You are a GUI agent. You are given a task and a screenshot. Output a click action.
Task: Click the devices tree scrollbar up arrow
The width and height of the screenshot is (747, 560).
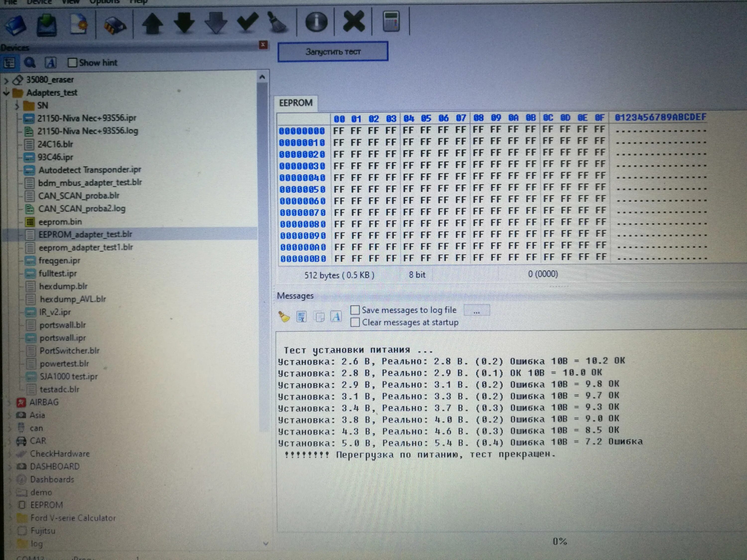[x=262, y=77]
